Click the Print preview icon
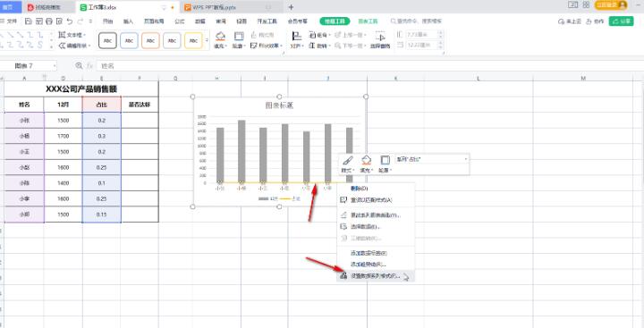Viewport: 644px width, 328px height. [59, 21]
